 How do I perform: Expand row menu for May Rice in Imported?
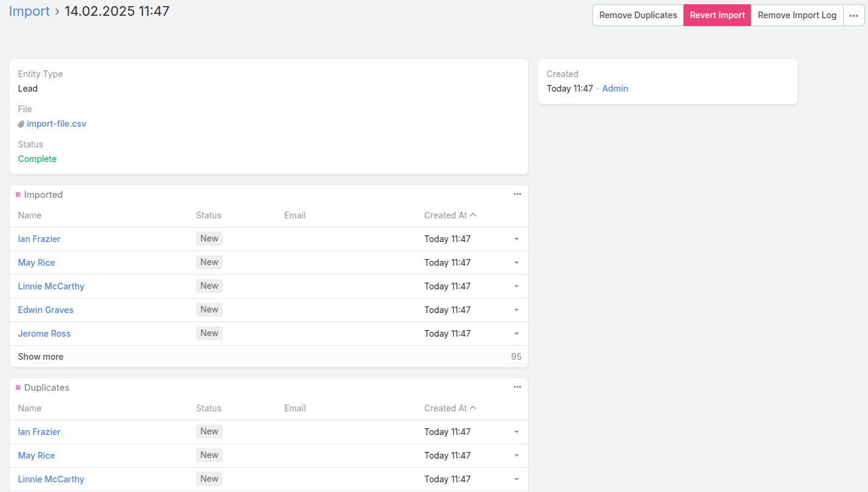point(517,263)
